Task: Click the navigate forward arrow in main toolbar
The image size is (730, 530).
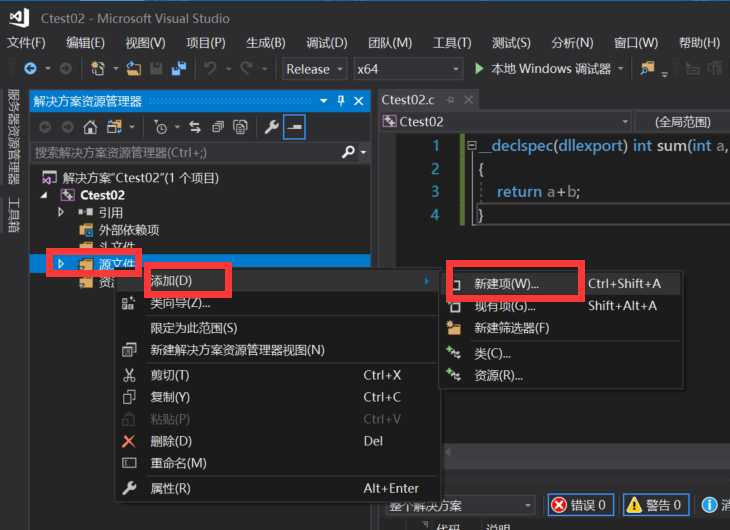Action: click(66, 69)
